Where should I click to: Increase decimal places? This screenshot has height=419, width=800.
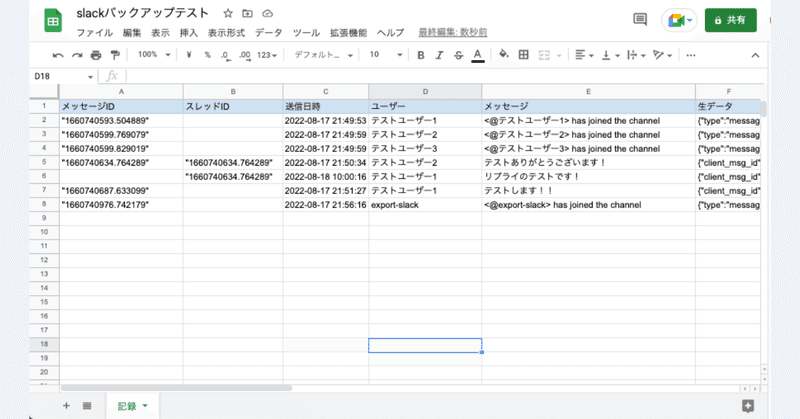pyautogui.click(x=245, y=55)
